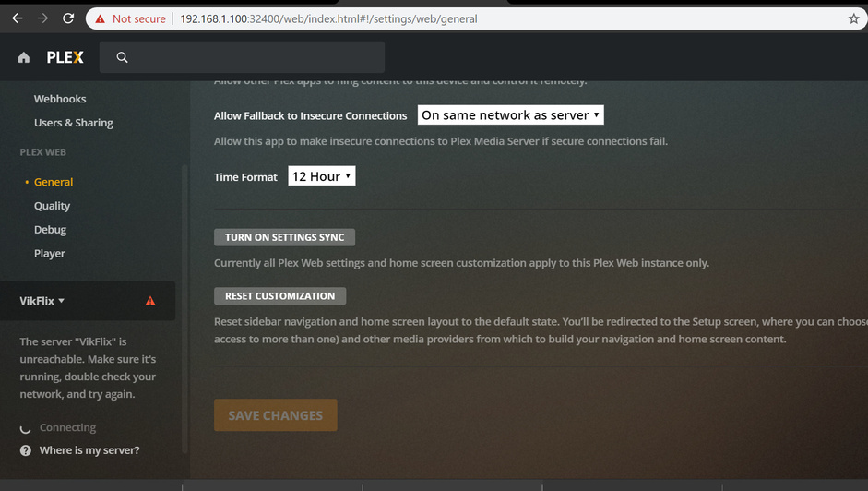The height and width of the screenshot is (491, 868).
Task: Expand the VikFlix server selector
Action: click(42, 301)
